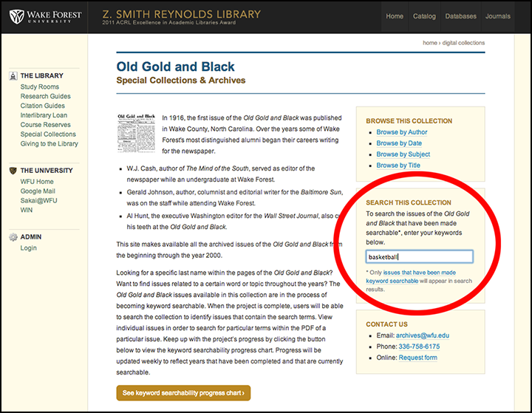This screenshot has width=532, height=413.
Task: Open Special Collections sidebar link
Action: pos(48,134)
